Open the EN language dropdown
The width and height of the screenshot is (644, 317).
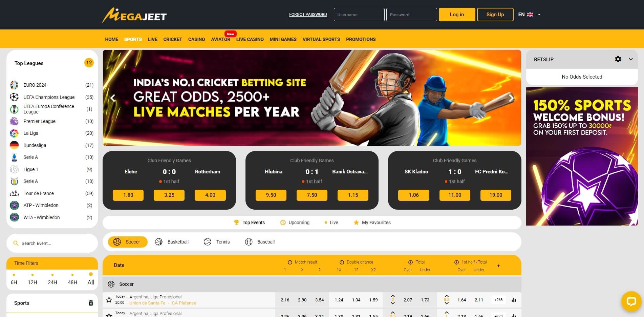[x=529, y=15]
